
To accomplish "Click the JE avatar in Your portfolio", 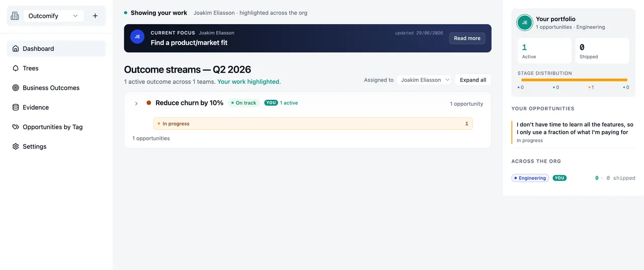I will (x=525, y=23).
